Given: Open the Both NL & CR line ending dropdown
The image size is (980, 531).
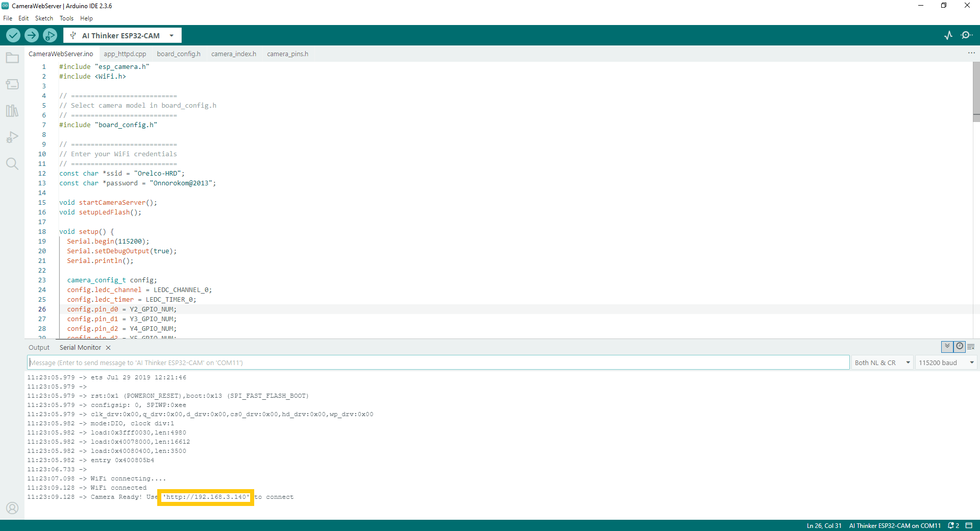Looking at the screenshot, I should tap(882, 363).
